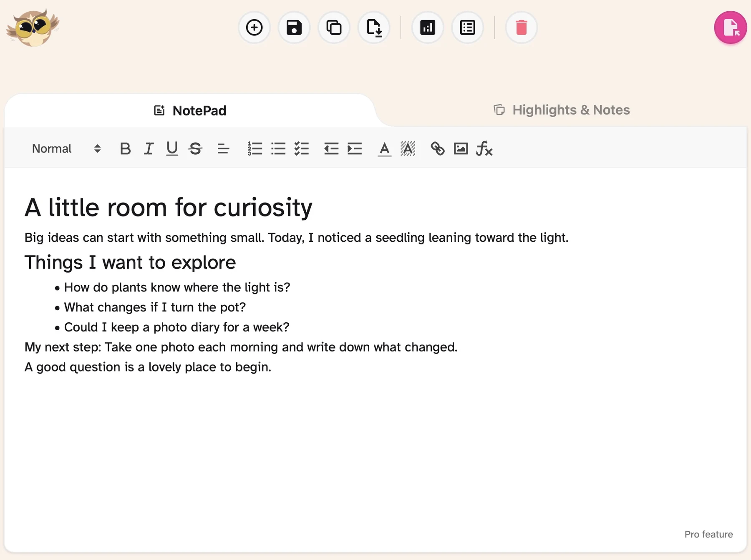This screenshot has height=560, width=751.
Task: Open the Normal paragraph style dropdown
Action: click(x=66, y=148)
